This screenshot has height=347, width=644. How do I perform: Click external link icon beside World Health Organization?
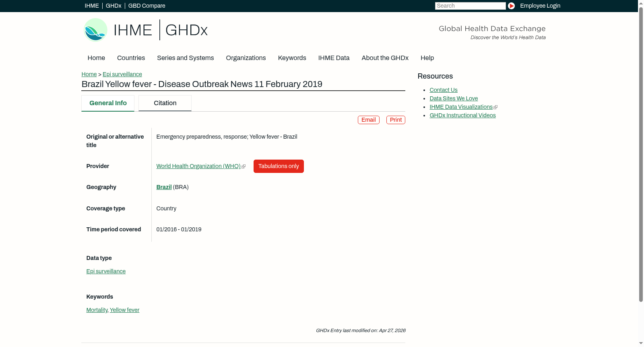[244, 166]
